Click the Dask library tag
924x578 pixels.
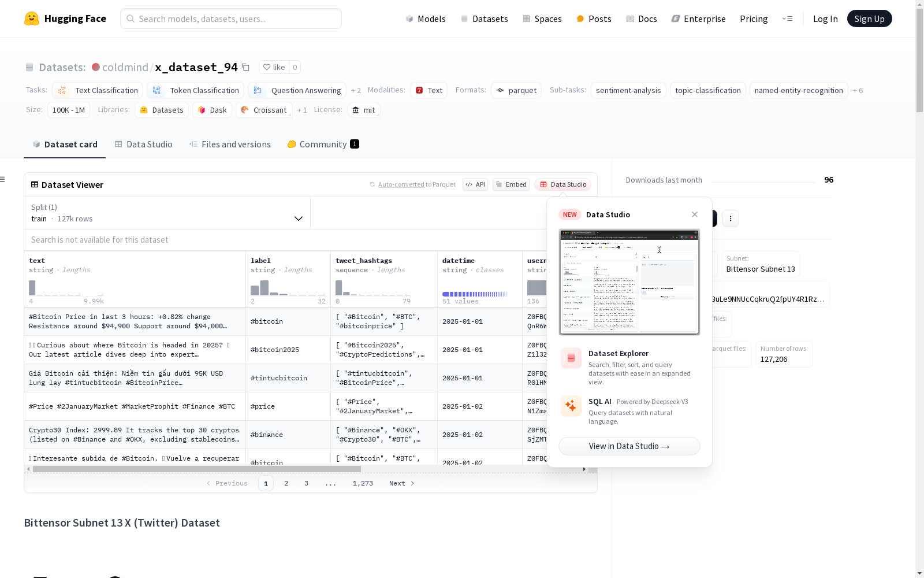[x=213, y=110]
